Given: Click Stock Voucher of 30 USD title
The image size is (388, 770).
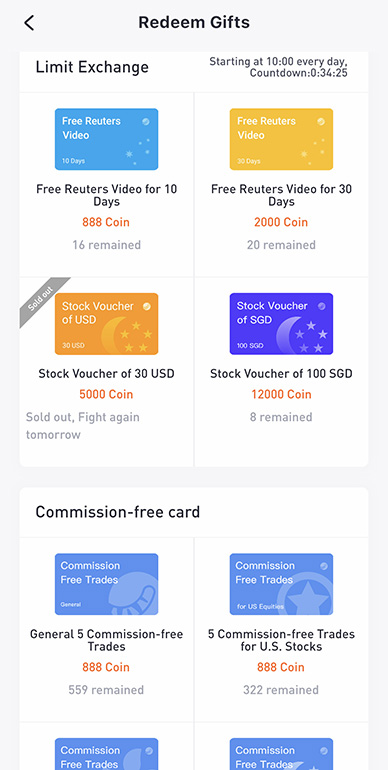Looking at the screenshot, I should pyautogui.click(x=107, y=374).
